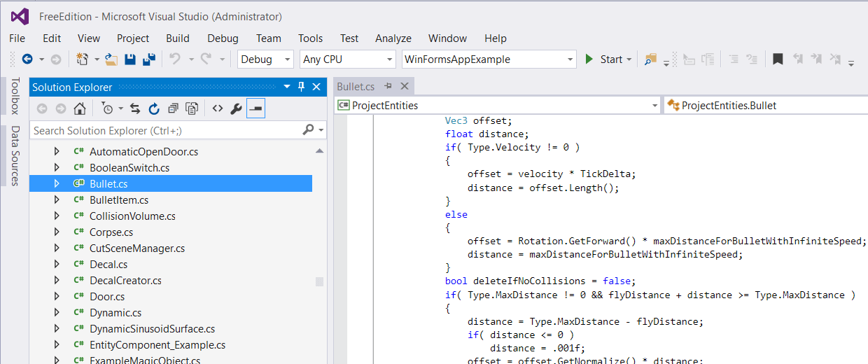
Task: Click the Solution Explorer scrollbar thumb
Action: click(320, 281)
